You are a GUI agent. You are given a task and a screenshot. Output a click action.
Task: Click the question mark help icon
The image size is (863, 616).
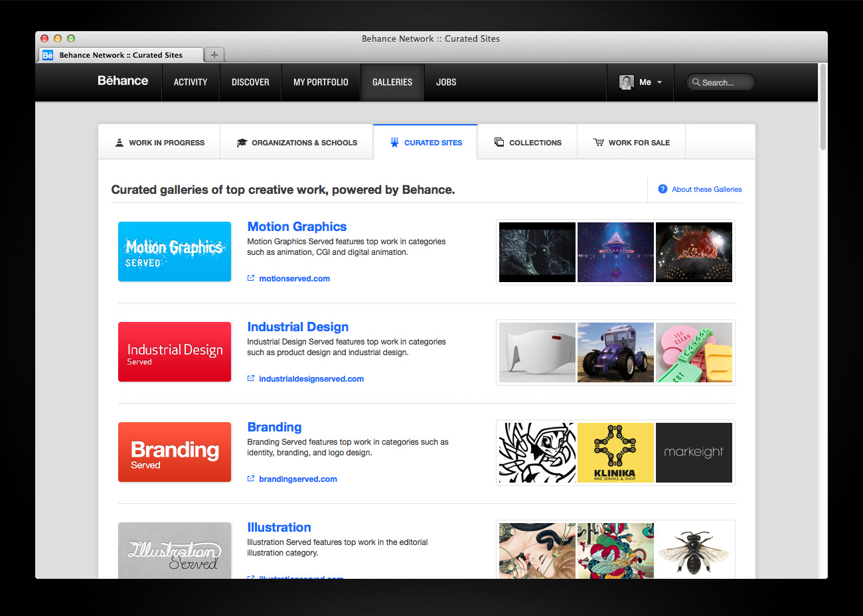tap(663, 189)
